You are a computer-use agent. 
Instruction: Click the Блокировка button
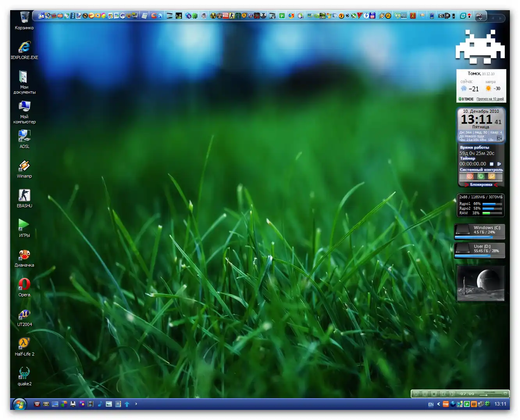(481, 185)
